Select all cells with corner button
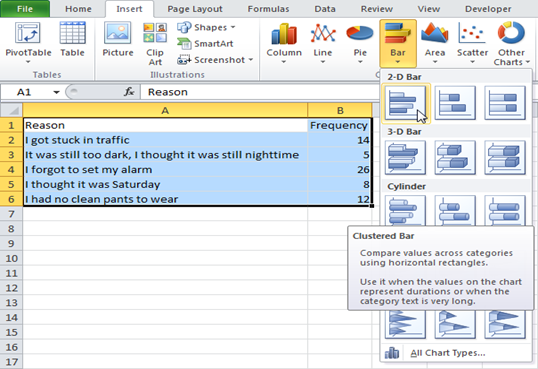Image resolution: width=538 pixels, height=369 pixels. pos(11,110)
